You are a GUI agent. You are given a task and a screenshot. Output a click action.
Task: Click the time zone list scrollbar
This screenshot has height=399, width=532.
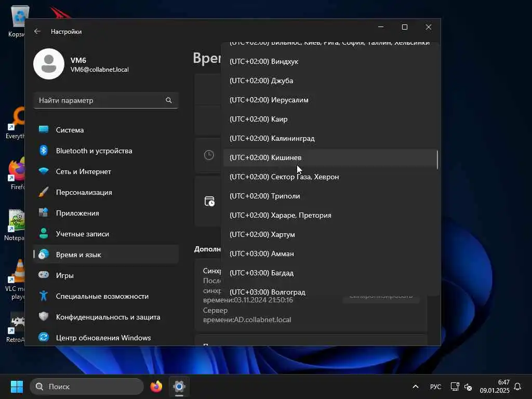[x=437, y=160]
